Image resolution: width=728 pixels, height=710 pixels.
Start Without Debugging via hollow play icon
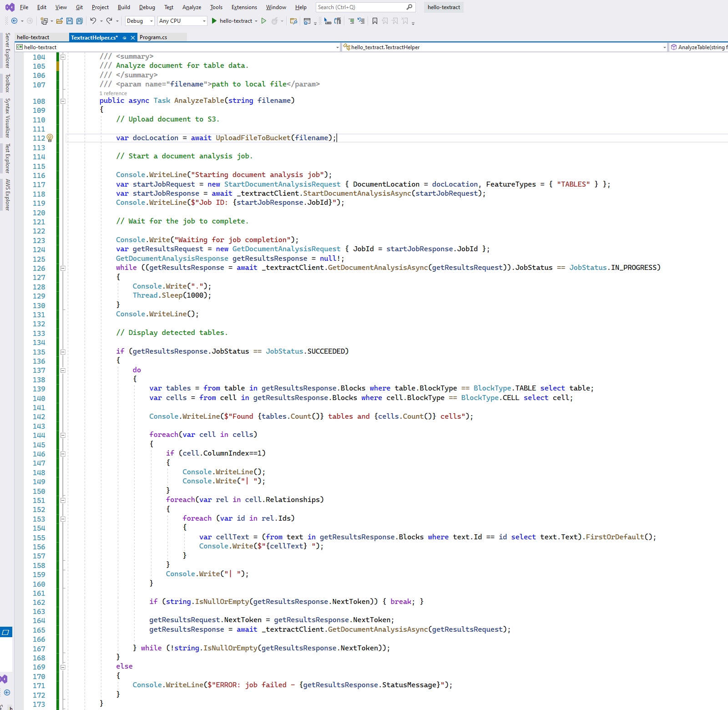click(264, 21)
